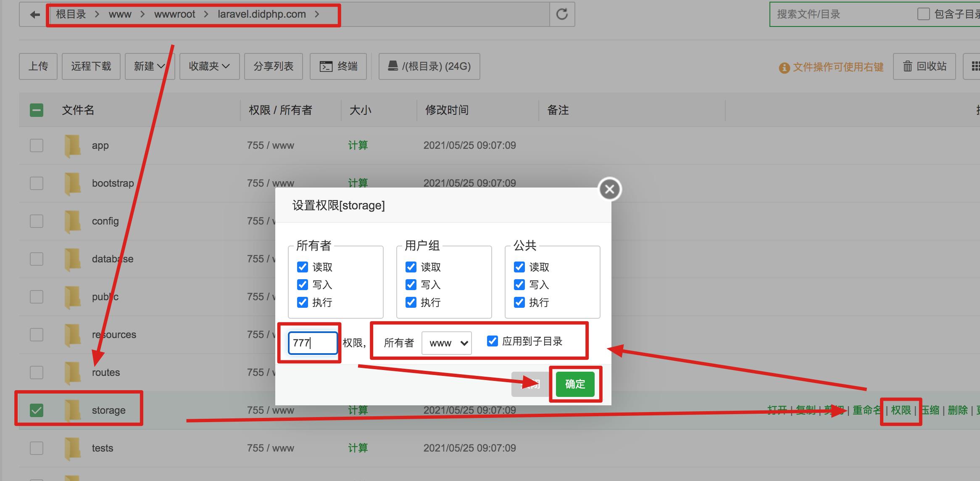
Task: Click the 上传 button
Action: click(x=38, y=66)
